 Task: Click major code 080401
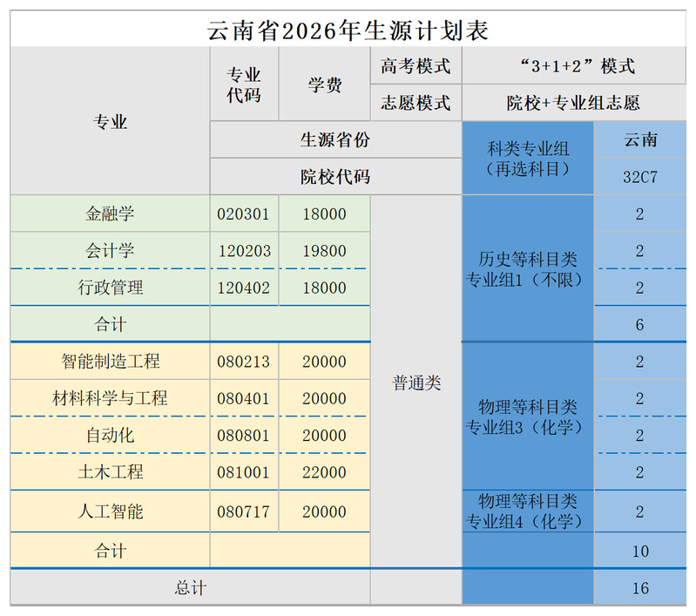244,398
